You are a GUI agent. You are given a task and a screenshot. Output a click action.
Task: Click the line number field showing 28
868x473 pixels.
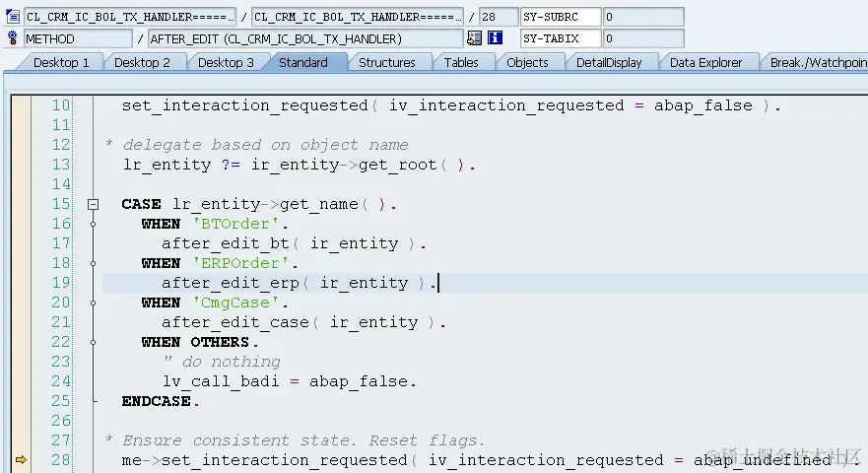(499, 17)
